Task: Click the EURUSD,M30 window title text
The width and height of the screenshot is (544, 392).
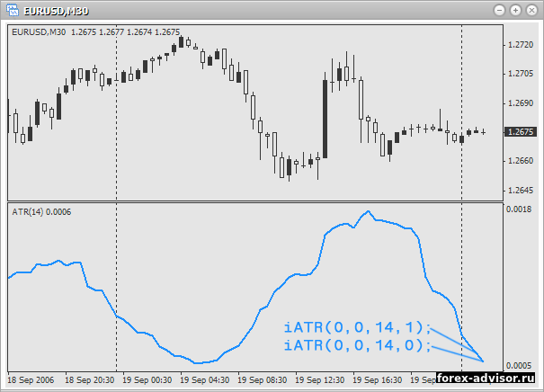Action: pyautogui.click(x=57, y=12)
